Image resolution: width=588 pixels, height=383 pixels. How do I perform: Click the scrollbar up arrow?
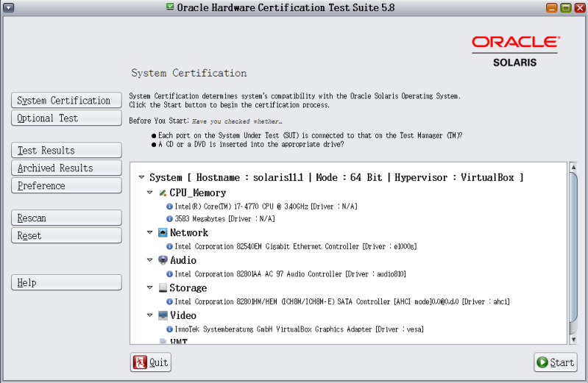point(573,167)
